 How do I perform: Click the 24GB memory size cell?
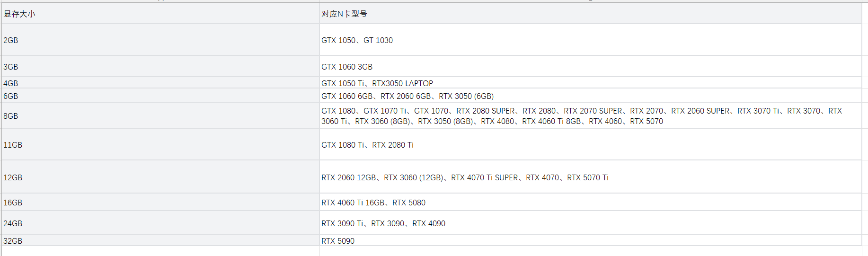[160, 223]
